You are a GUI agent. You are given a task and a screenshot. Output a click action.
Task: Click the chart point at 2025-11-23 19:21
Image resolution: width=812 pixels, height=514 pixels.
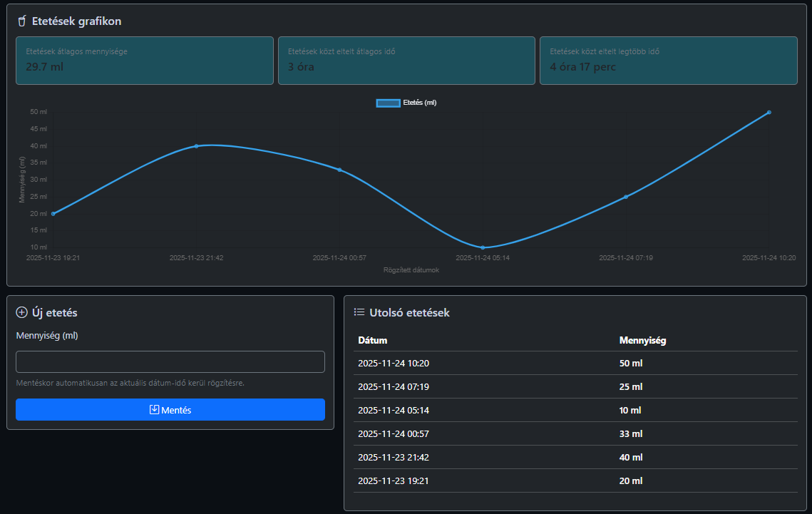pos(53,214)
